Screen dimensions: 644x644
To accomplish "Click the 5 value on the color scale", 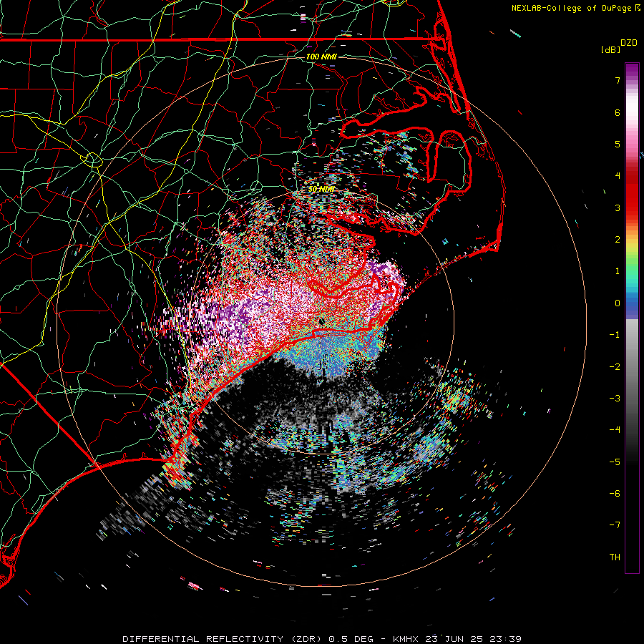I will (x=618, y=144).
